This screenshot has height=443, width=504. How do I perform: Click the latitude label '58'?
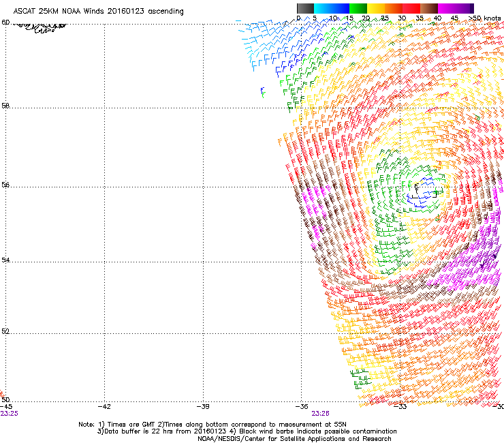coord(5,106)
